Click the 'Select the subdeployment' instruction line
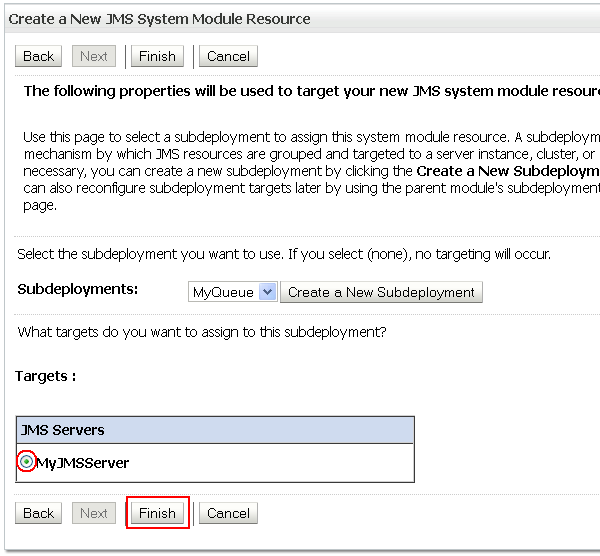 coord(284,255)
